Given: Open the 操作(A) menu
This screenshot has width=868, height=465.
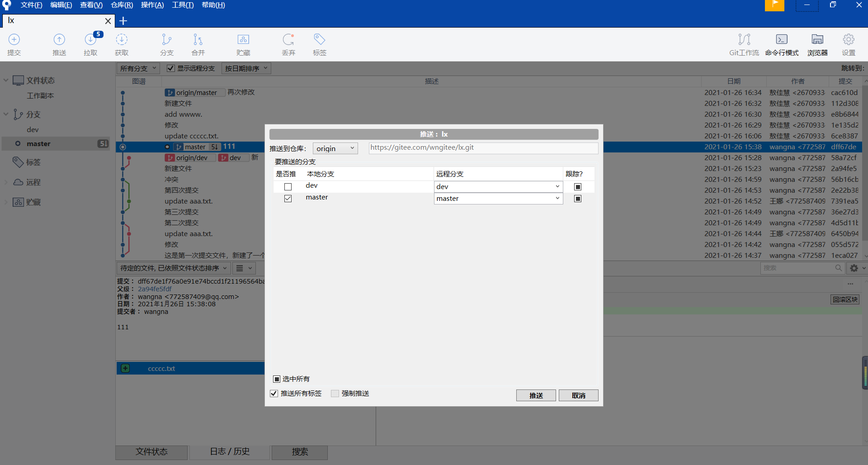Looking at the screenshot, I should click(x=152, y=5).
